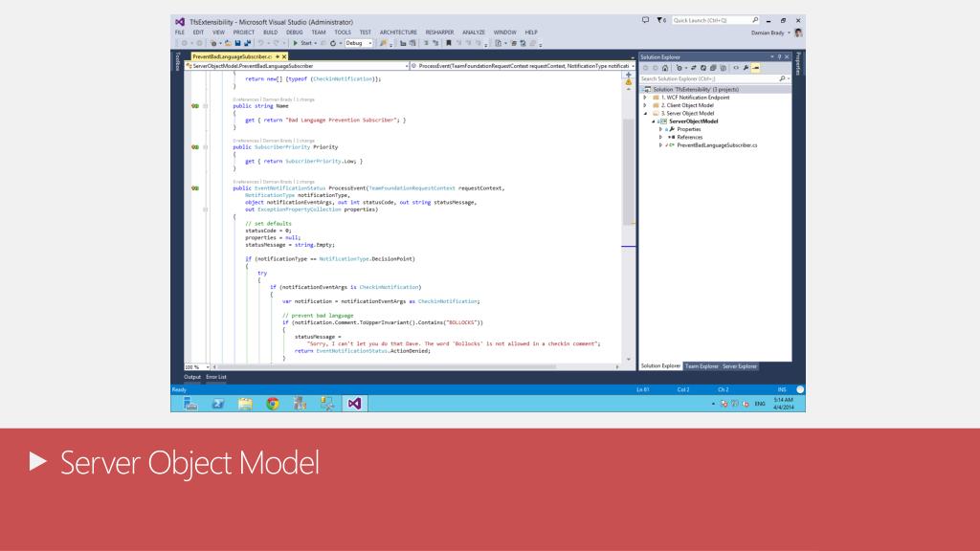This screenshot has width=980, height=551.
Task: Open the RESHARPER menu
Action: [439, 33]
